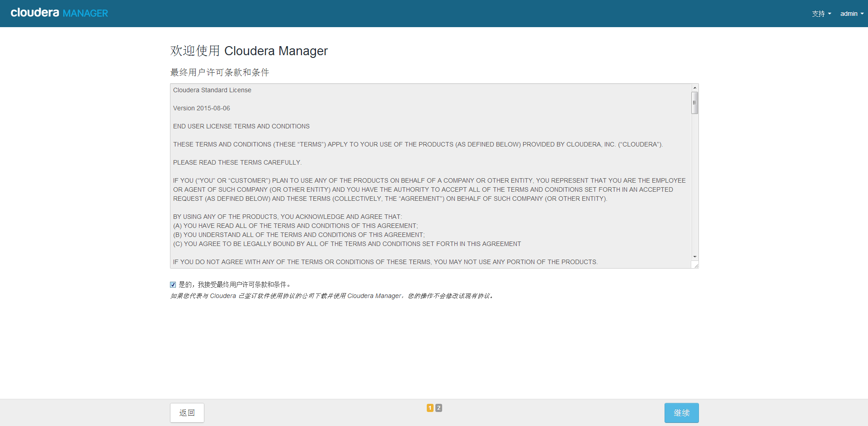Click the license text scrollbar thumb
Viewport: 868px width, 426px height.
coord(695,103)
